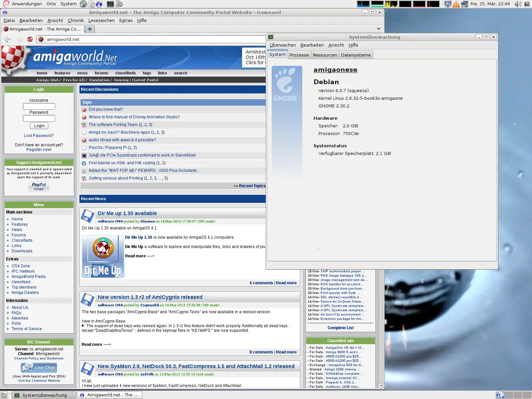Image resolution: width=532 pixels, height=399 pixels.
Task: Click the amigaonese hostname heading
Action: 335,70
